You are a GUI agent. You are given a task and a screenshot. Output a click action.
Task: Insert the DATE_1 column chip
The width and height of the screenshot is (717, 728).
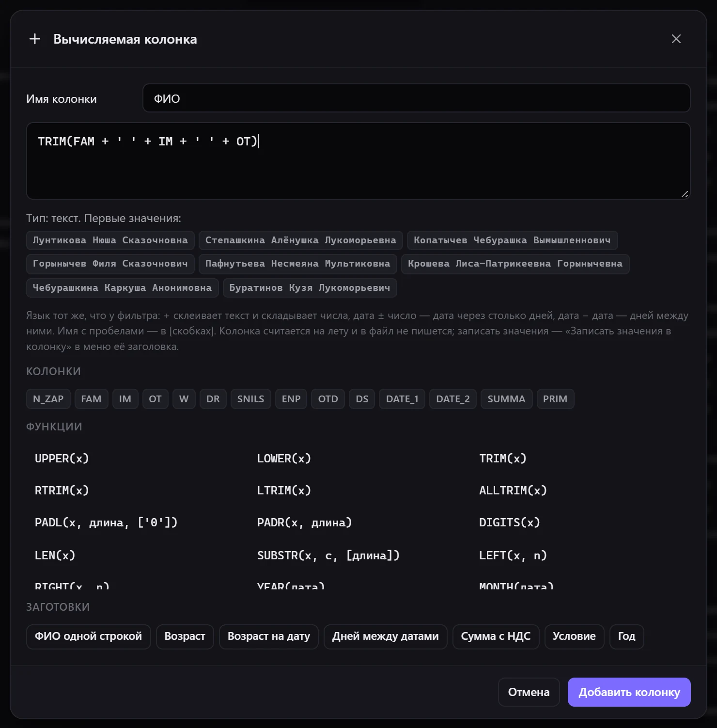point(402,399)
